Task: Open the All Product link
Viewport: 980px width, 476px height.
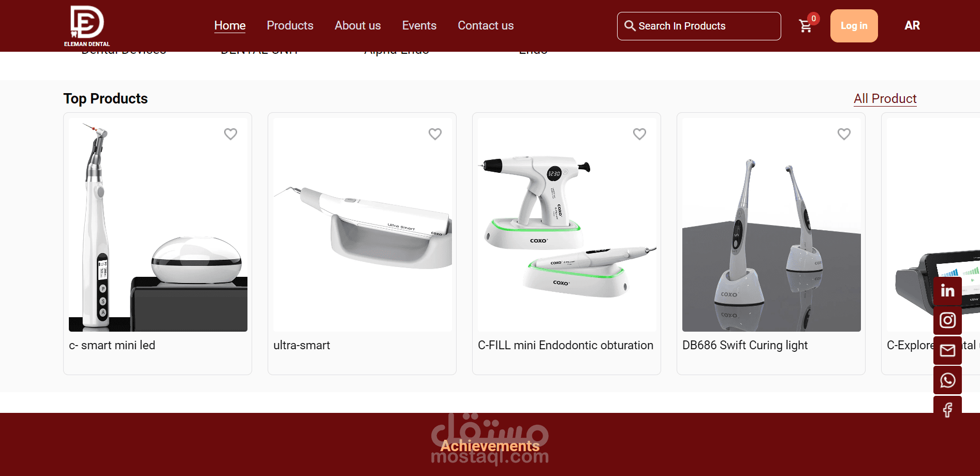Action: coord(885,99)
